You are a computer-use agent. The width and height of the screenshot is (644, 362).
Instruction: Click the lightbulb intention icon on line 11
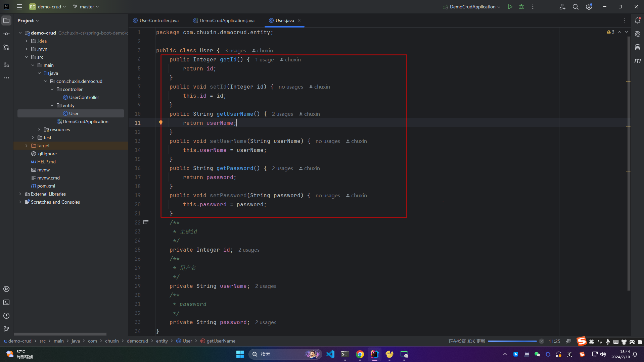click(x=161, y=123)
